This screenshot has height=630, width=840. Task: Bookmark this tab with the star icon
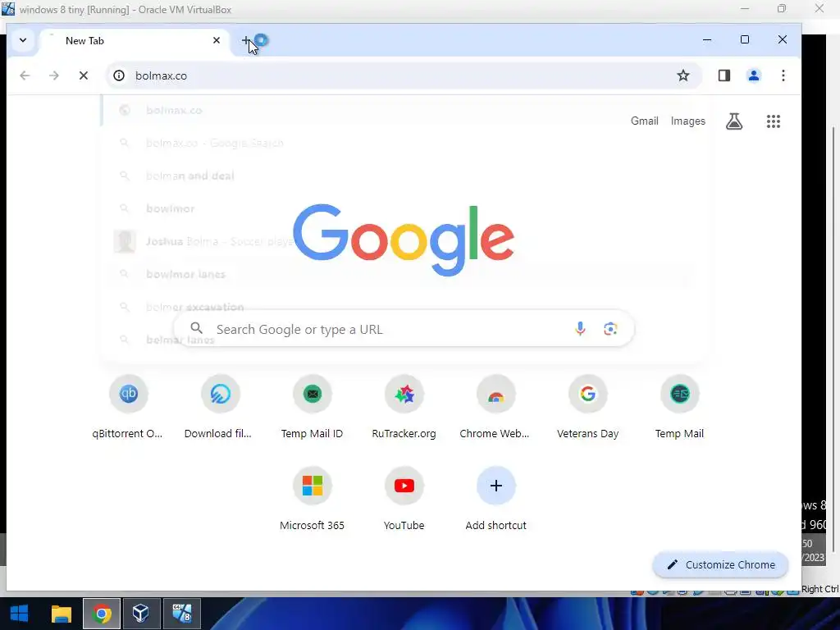point(682,75)
